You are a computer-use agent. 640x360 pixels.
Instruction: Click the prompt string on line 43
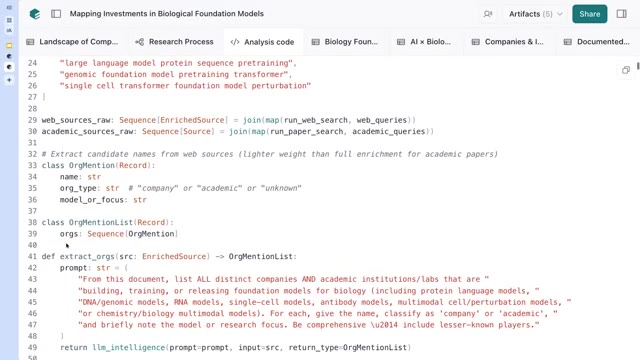283,279
